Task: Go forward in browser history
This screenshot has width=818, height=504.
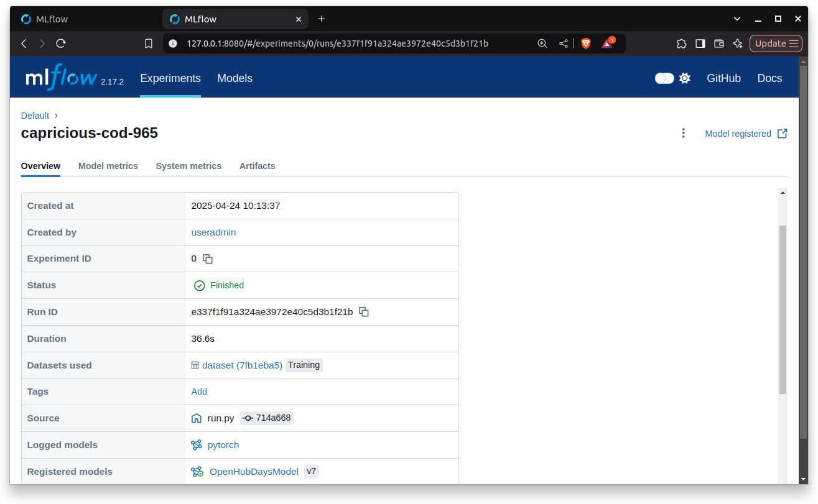Action: click(42, 44)
